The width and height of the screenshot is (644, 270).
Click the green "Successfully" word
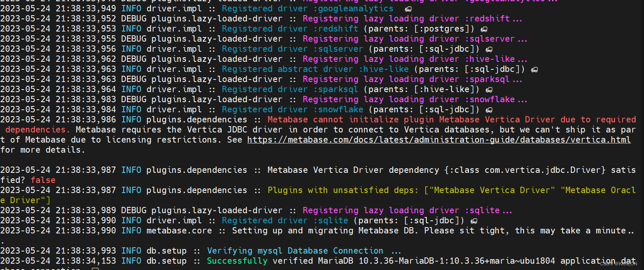[x=237, y=261]
